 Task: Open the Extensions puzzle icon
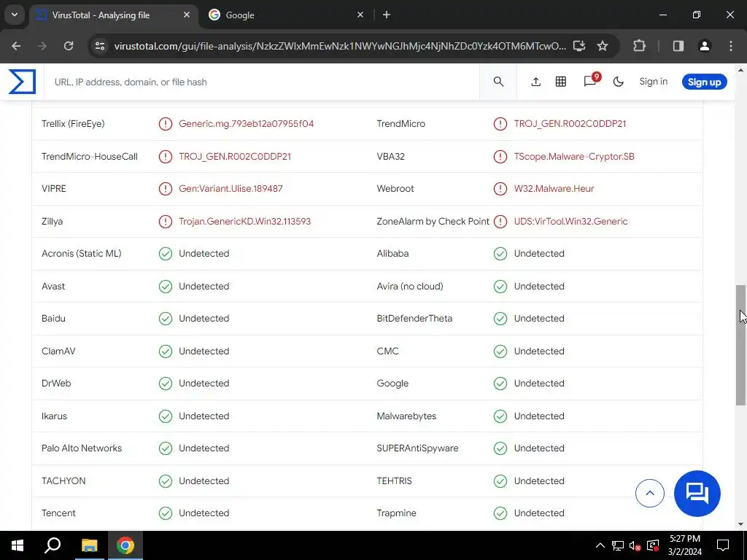point(639,46)
